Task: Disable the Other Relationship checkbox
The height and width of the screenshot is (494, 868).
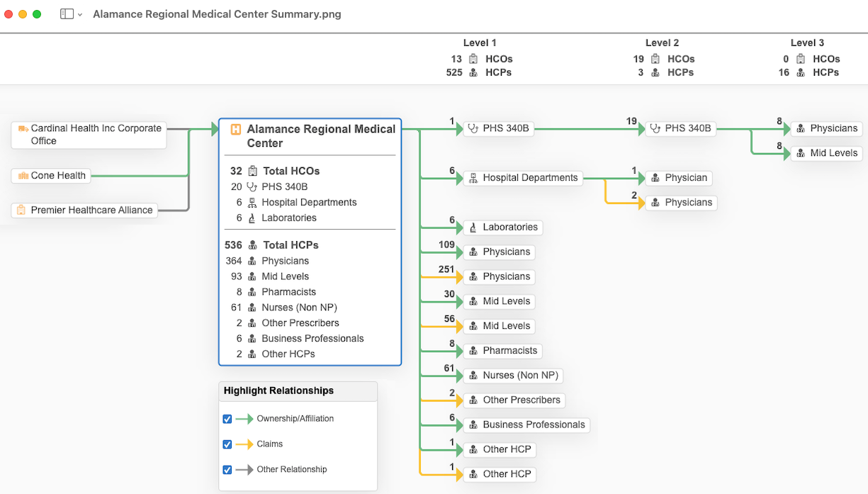Action: point(227,470)
